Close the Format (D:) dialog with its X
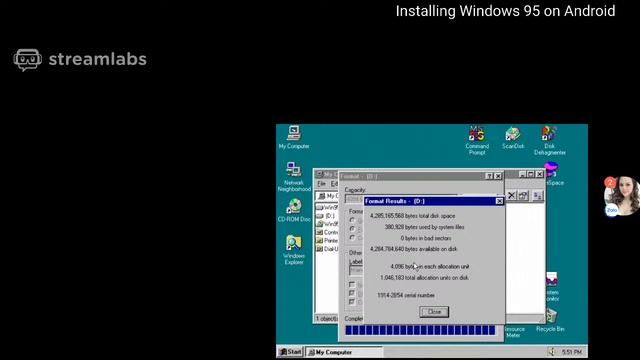This screenshot has height=360, width=640. pyautogui.click(x=498, y=176)
